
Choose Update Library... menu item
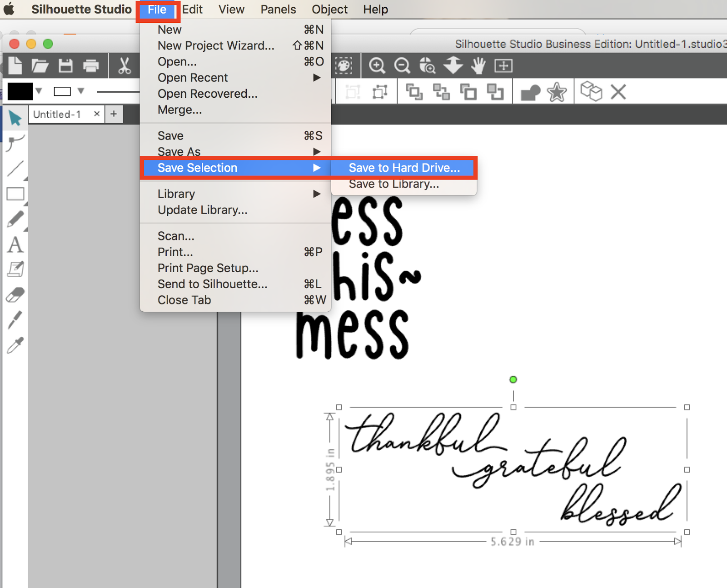[x=235, y=210]
